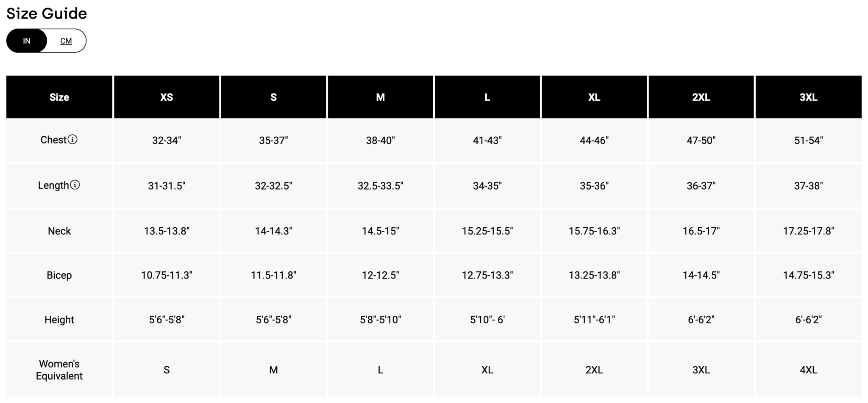Click the 2XL size column header
This screenshot has height=403, width=868.
(701, 97)
